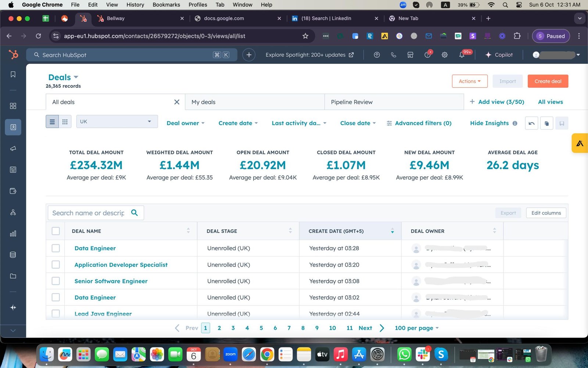Click the quick create plus button

[249, 55]
